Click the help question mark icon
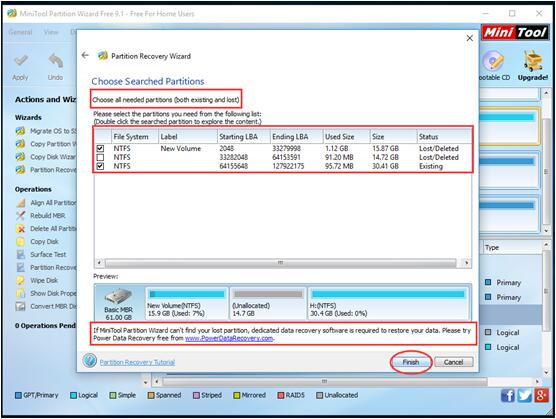The width and height of the screenshot is (556, 419). [x=90, y=361]
